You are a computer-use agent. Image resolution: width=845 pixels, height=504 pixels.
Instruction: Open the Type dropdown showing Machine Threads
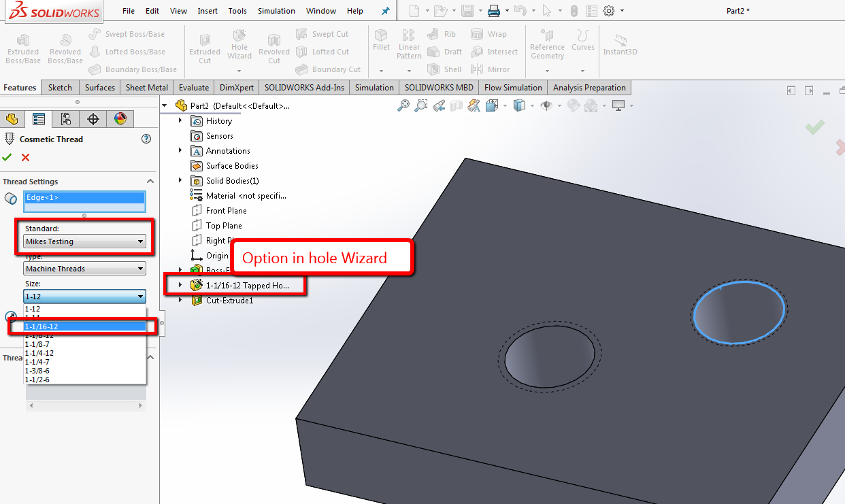point(85,269)
